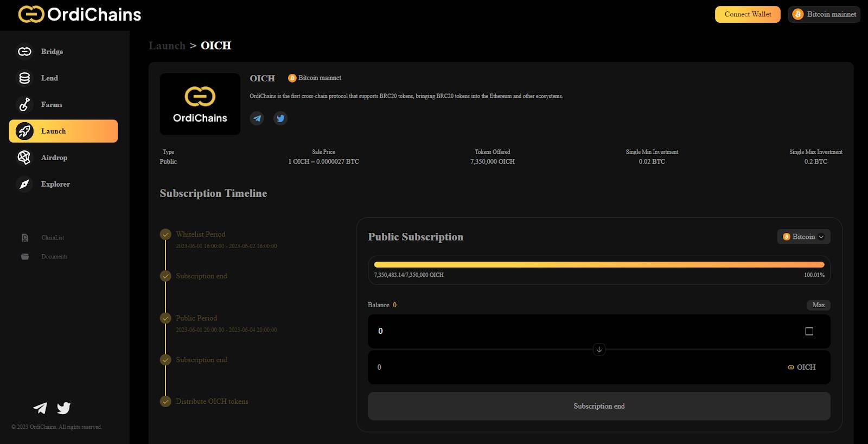Click the OrdiChains logo in header

click(80, 14)
